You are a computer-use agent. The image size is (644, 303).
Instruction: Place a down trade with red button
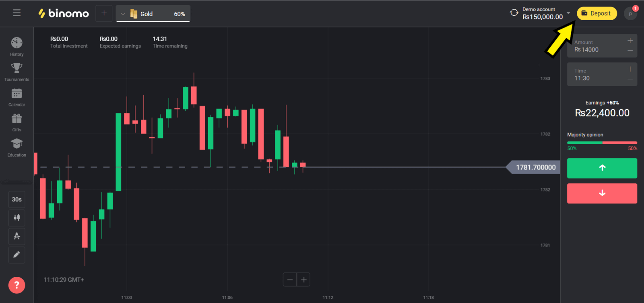[602, 193]
